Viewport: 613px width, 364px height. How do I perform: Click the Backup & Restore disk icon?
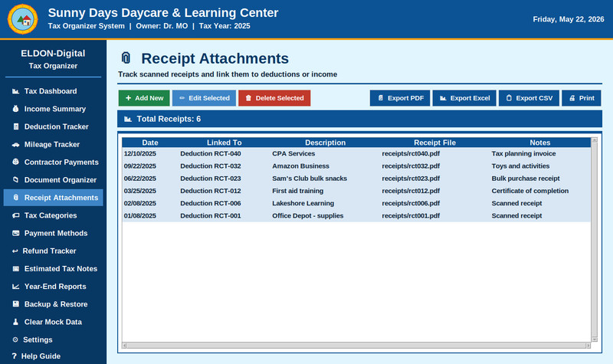click(15, 304)
